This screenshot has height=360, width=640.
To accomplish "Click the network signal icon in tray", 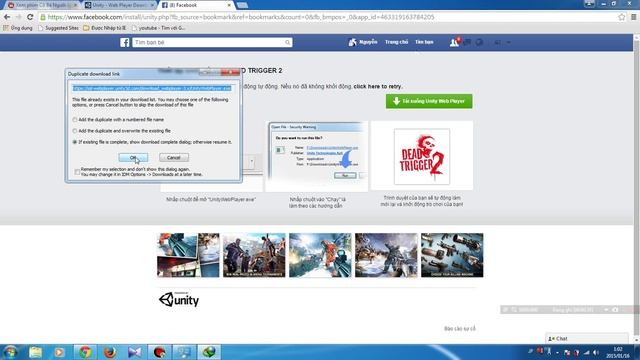I will (x=587, y=352).
